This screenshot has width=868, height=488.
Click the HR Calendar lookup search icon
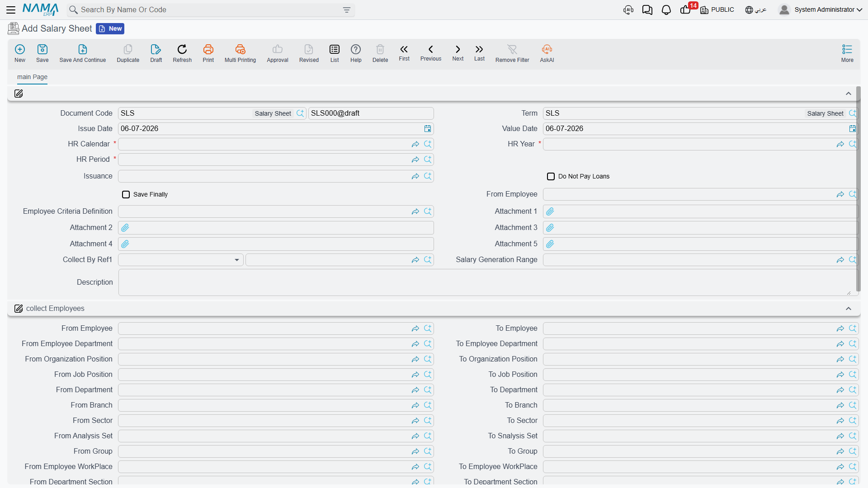point(428,144)
